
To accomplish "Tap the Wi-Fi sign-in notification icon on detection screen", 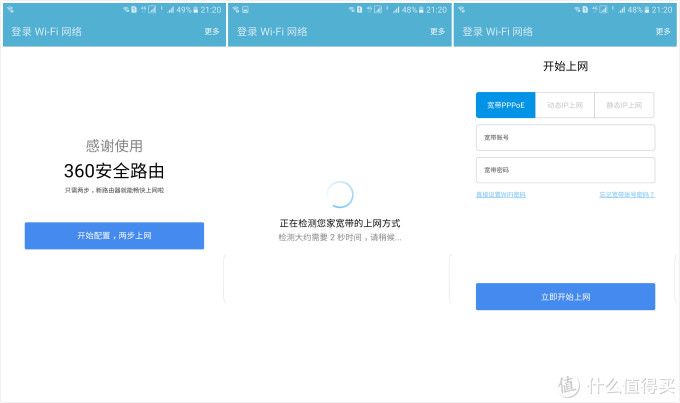I will pos(236,10).
